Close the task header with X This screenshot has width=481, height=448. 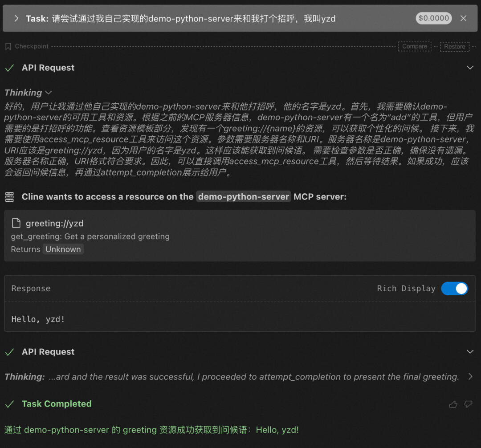463,18
